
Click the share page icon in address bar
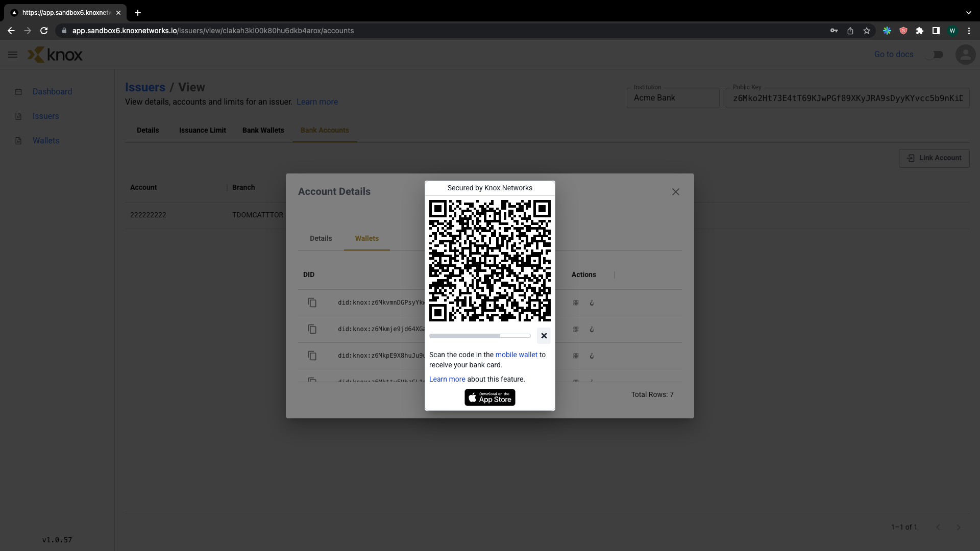(x=850, y=31)
